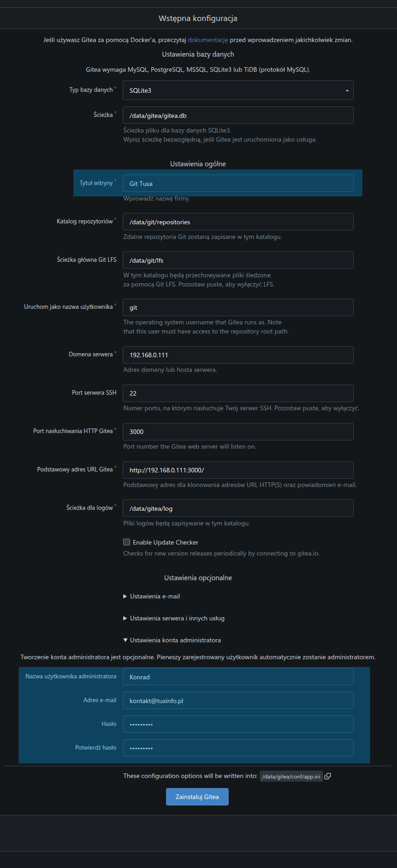Image resolution: width=397 pixels, height=868 pixels.
Task: Open the database type dropdown arrow
Action: coord(347,90)
